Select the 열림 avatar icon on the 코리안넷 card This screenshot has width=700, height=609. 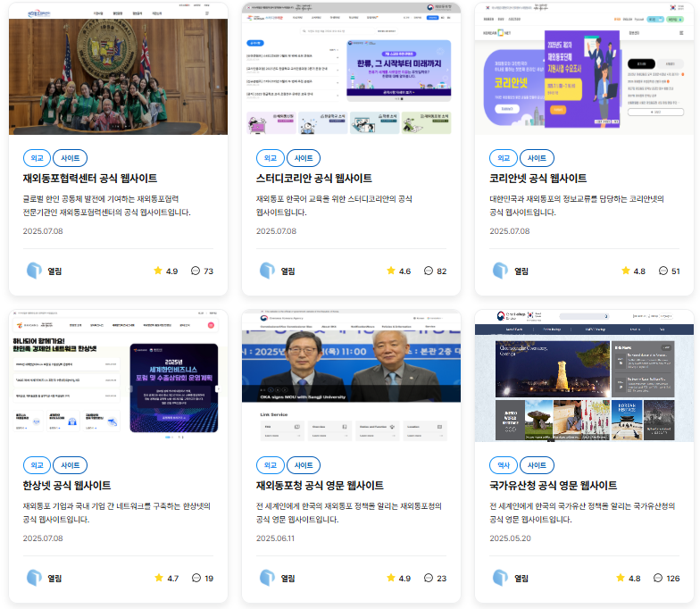click(x=500, y=271)
